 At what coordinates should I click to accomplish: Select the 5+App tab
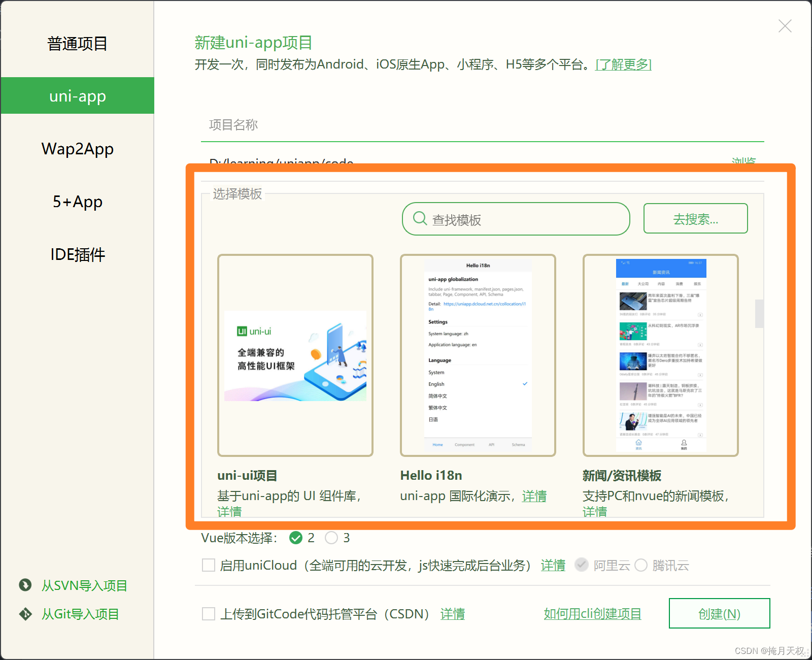click(x=77, y=202)
